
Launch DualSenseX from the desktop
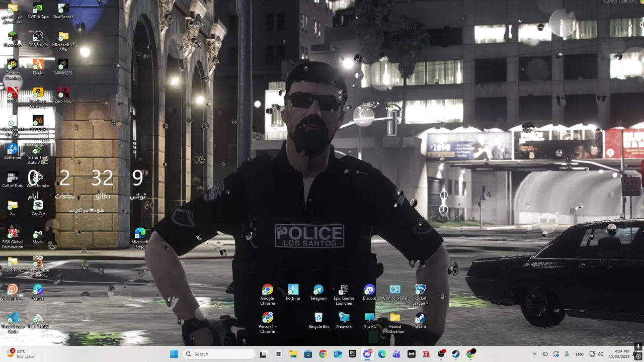[63, 12]
